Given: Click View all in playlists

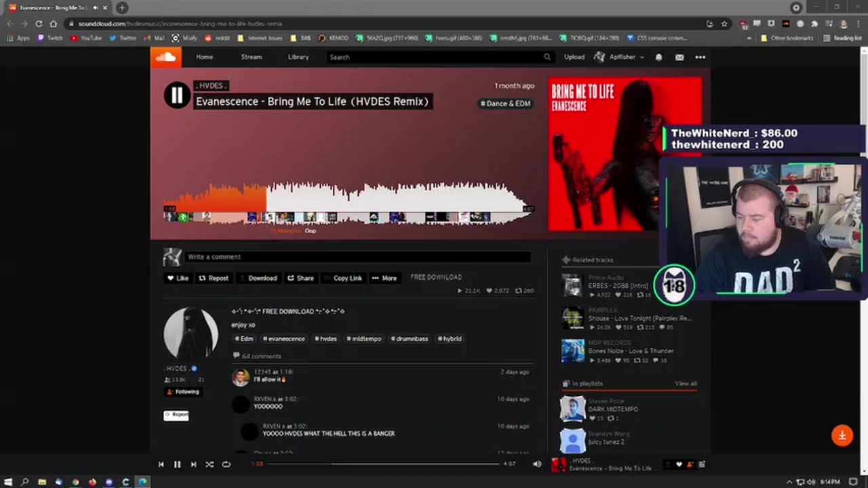Looking at the screenshot, I should 686,384.
